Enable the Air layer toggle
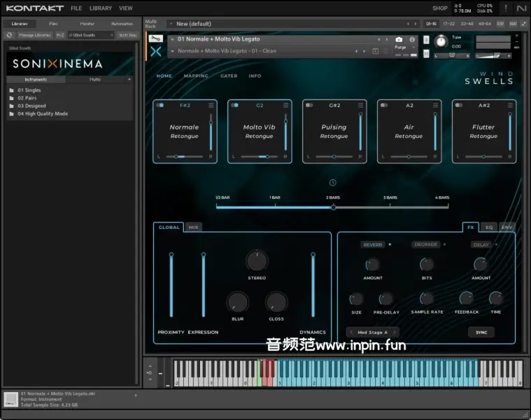The width and height of the screenshot is (531, 420). pyautogui.click(x=385, y=106)
